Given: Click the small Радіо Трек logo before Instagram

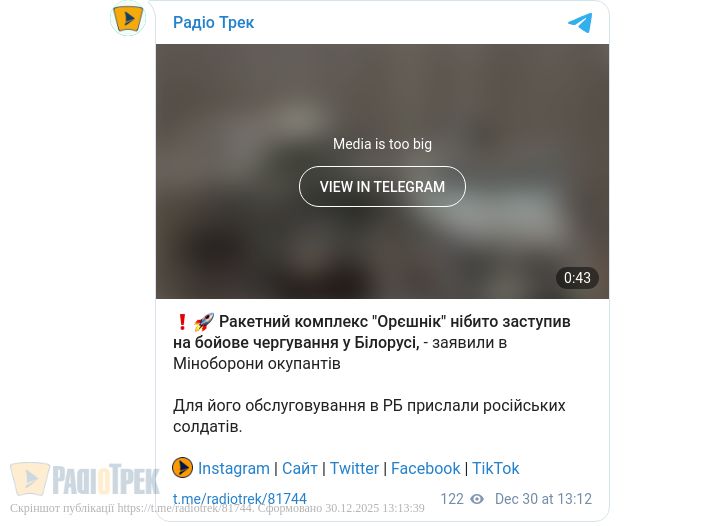Looking at the screenshot, I should [182, 468].
